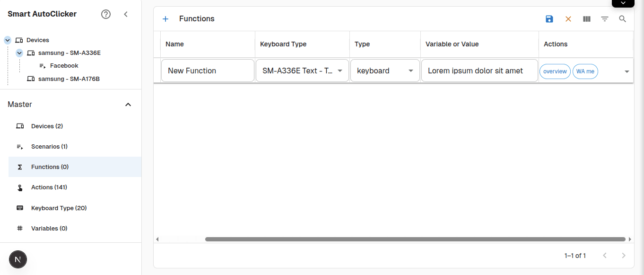Image resolution: width=644 pixels, height=275 pixels.
Task: Select Functions entry in Master menu
Action: (49, 167)
